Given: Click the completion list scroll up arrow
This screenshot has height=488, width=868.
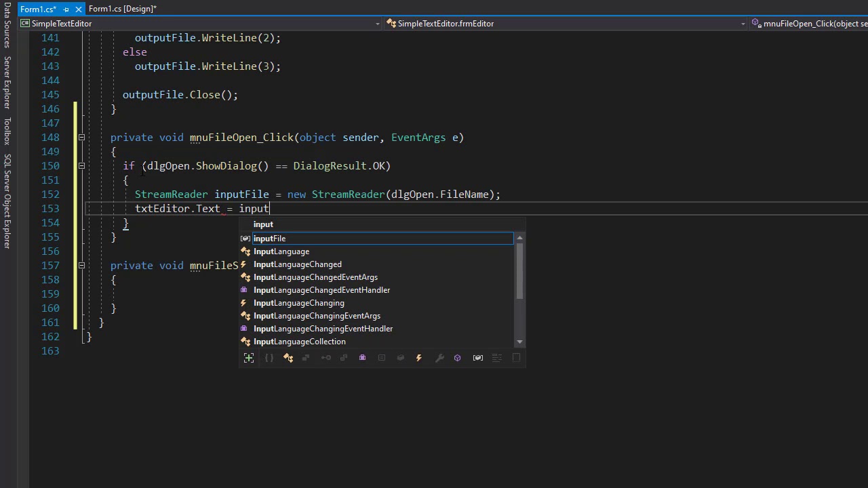Looking at the screenshot, I should click(x=520, y=238).
